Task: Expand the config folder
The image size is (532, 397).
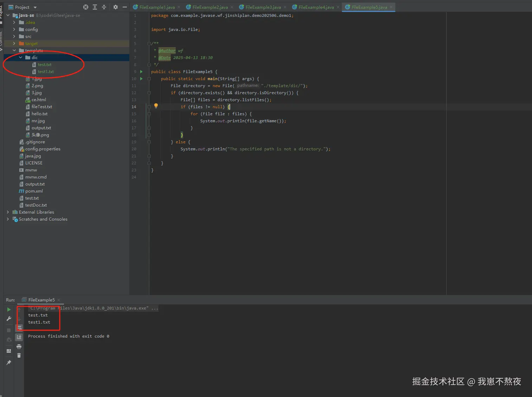Action: tap(14, 29)
